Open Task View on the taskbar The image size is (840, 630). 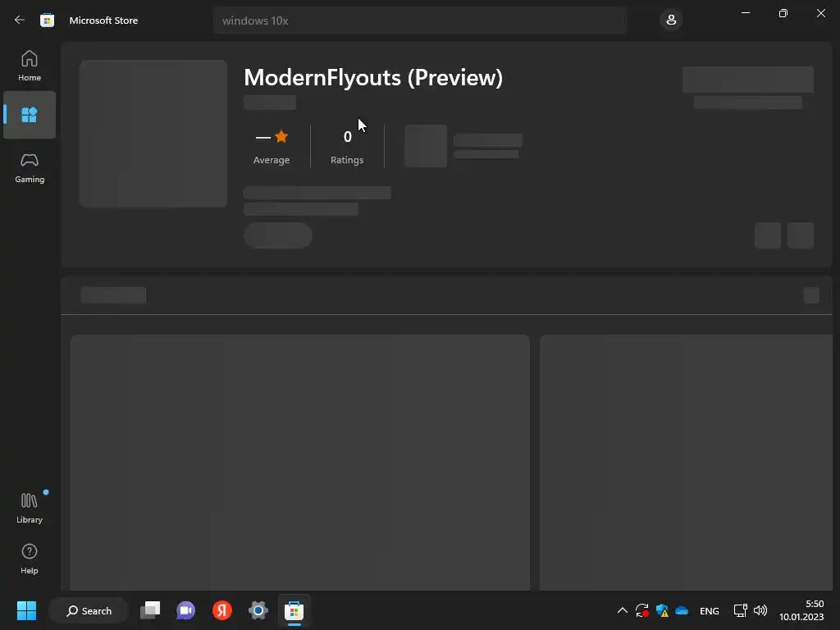pos(150,610)
